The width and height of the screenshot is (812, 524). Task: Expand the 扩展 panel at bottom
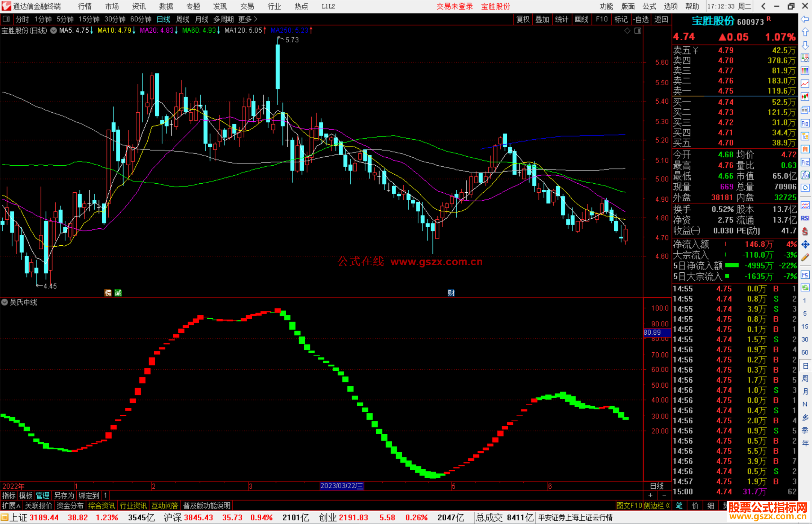pyautogui.click(x=11, y=506)
